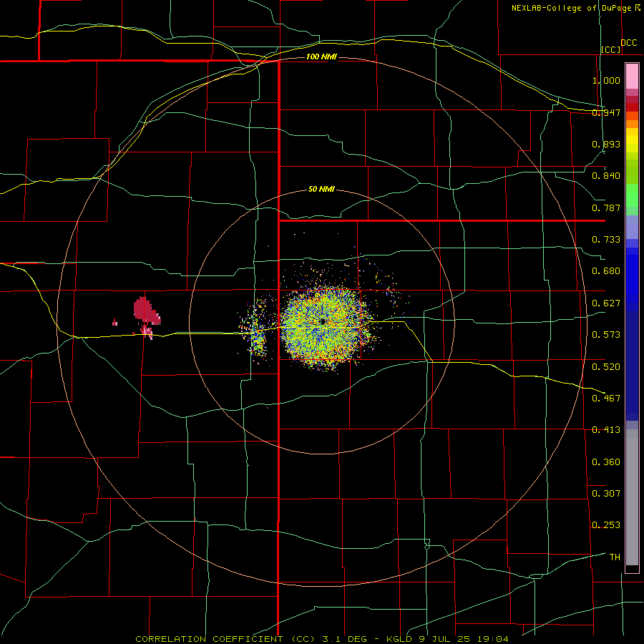Screen dimensions: 644x644
Task: Pick the gray segment of the color bar
Action: click(632, 497)
